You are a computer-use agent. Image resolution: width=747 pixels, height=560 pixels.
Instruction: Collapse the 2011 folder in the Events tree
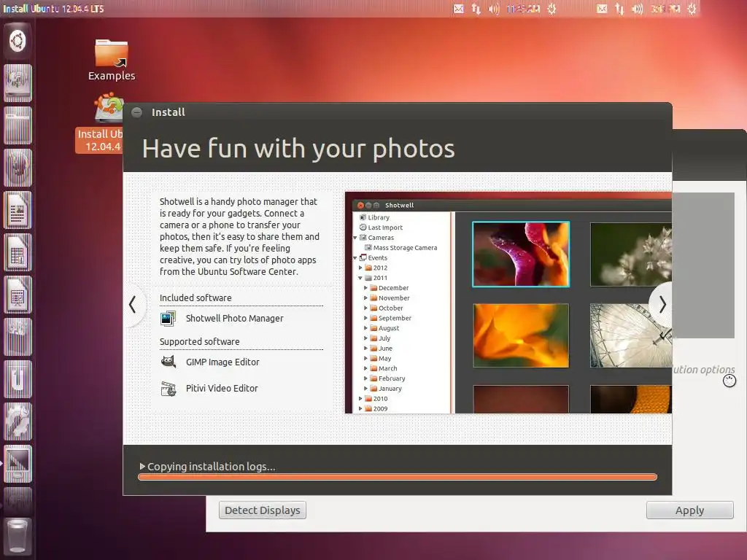pos(360,278)
